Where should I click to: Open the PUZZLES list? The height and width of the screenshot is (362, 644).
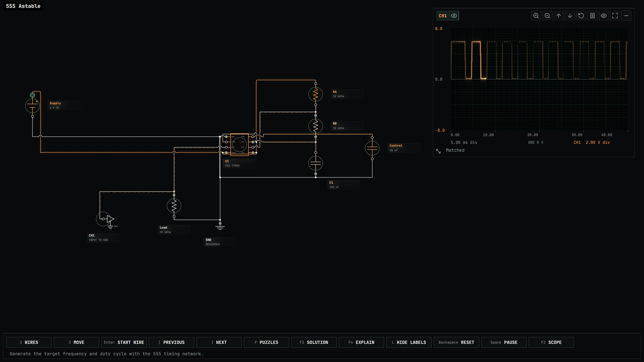[266, 342]
